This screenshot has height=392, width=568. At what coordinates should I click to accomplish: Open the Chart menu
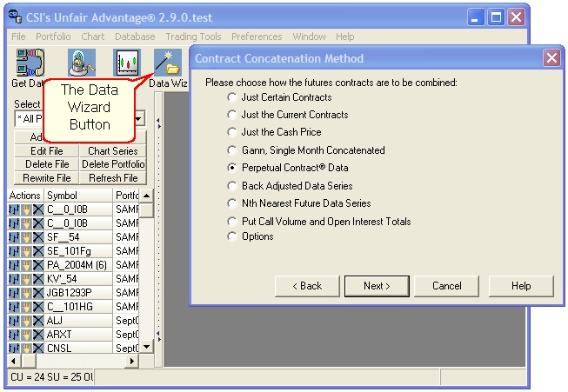coord(93,37)
